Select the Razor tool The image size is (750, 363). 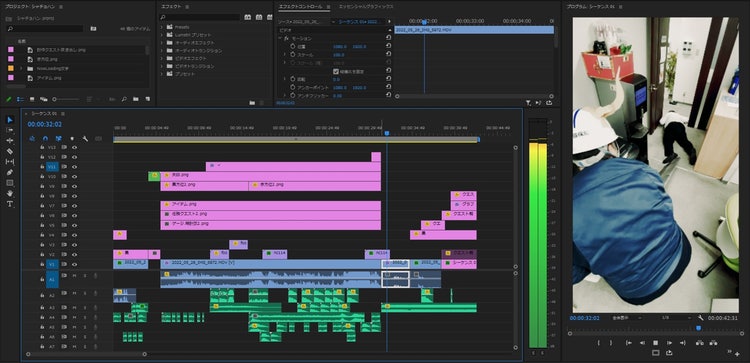point(10,151)
